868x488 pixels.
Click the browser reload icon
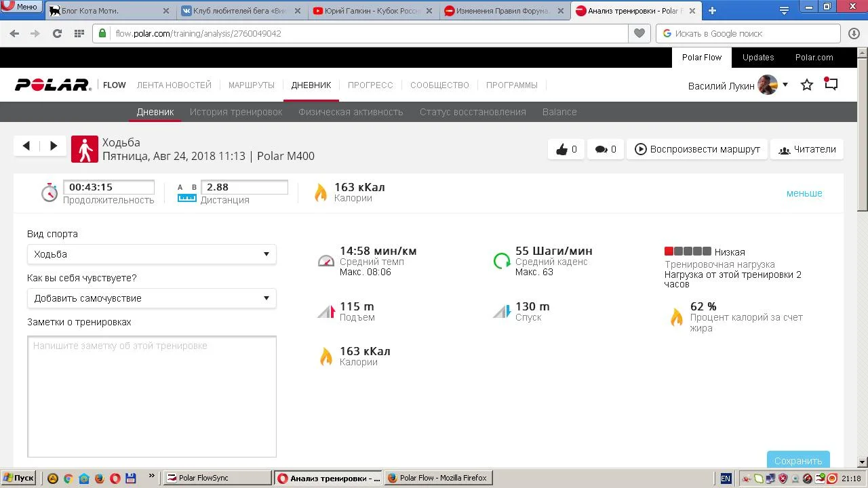[57, 33]
